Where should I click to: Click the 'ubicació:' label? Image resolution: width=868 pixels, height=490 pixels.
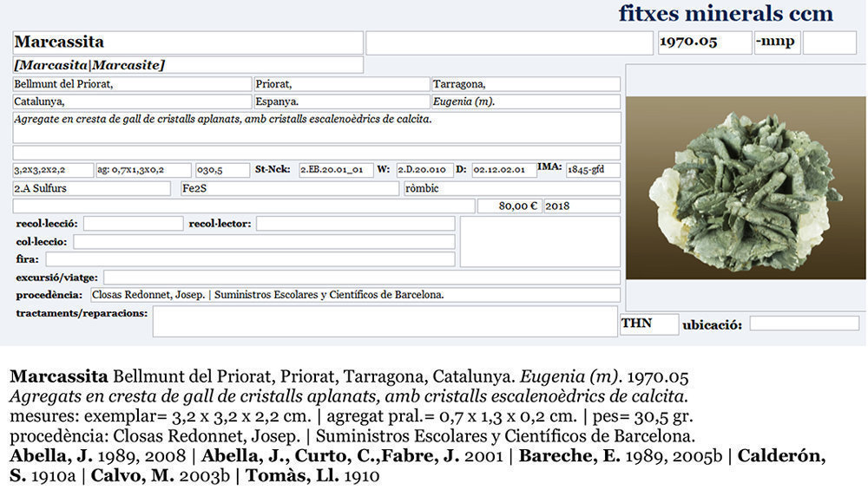tap(713, 325)
